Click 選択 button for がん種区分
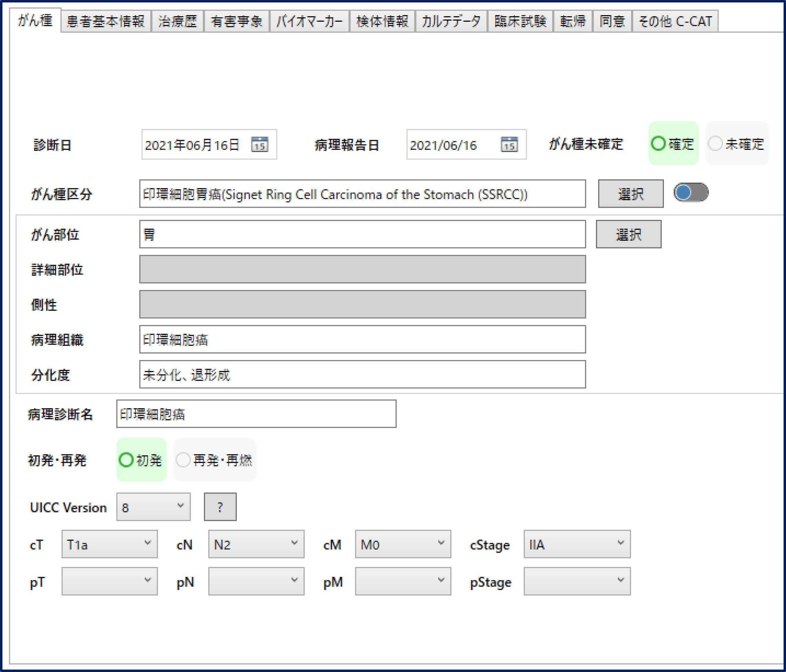786x672 pixels. 631,194
